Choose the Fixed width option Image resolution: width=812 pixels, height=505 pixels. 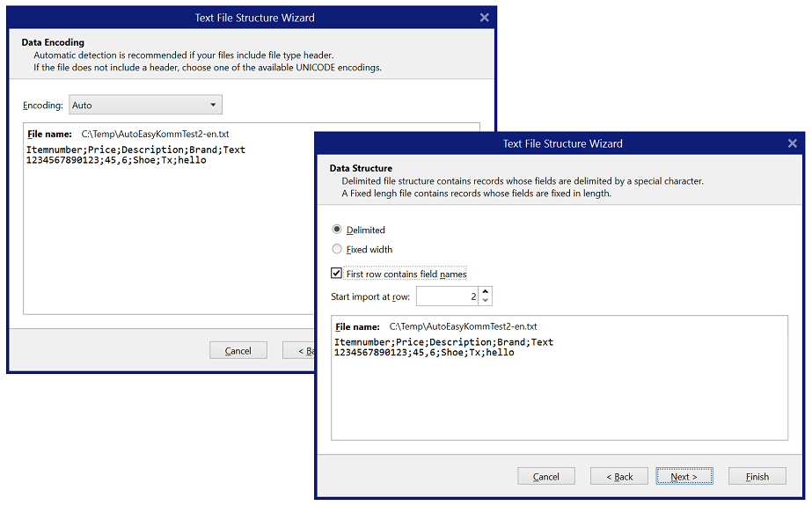[337, 249]
